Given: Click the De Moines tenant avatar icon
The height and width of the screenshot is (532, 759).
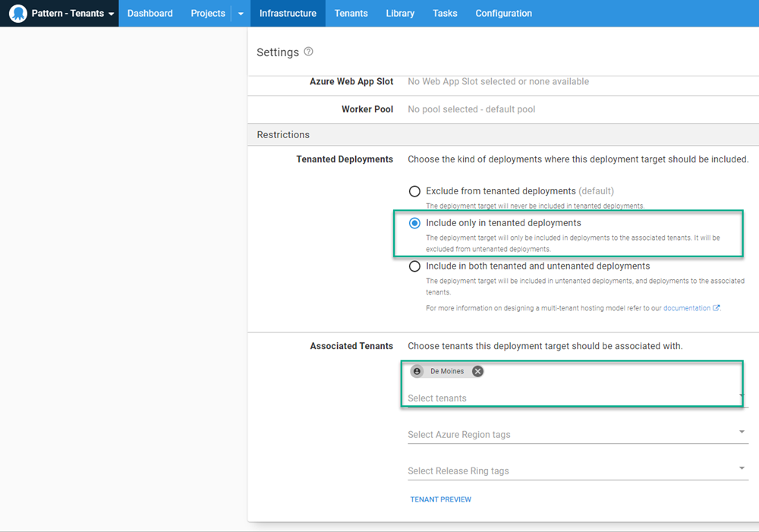Looking at the screenshot, I should point(417,371).
